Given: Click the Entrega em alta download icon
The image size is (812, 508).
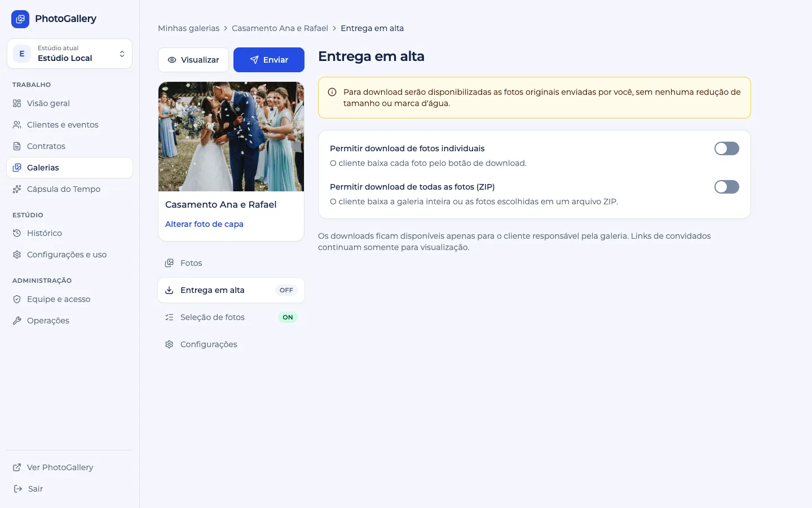Looking at the screenshot, I should [169, 290].
